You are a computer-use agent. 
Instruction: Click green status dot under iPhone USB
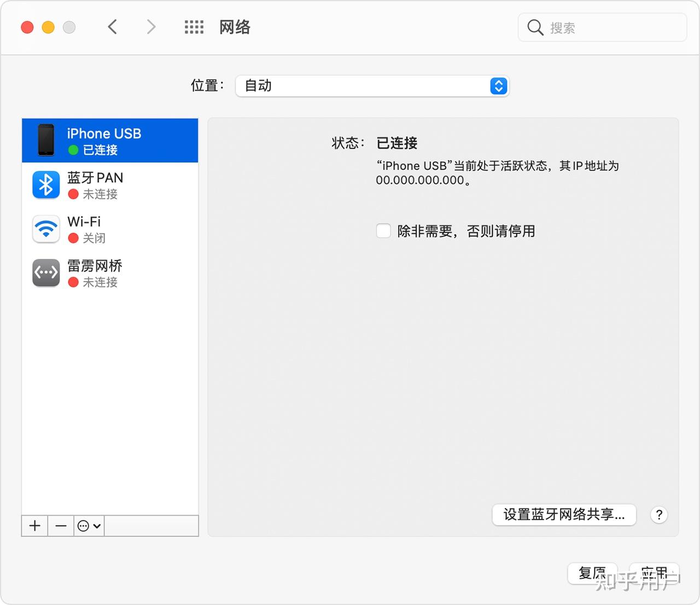point(73,150)
